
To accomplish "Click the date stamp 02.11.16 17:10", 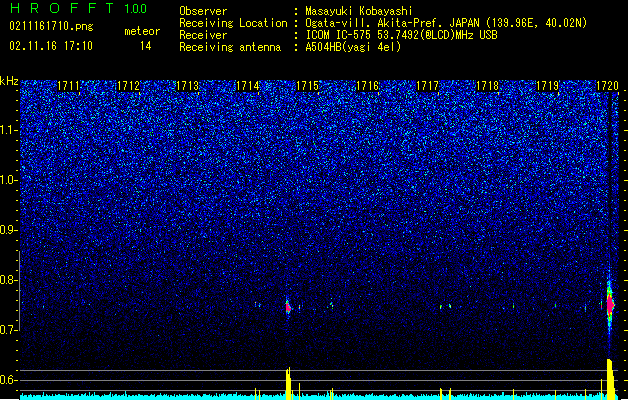I will click(x=51, y=46).
